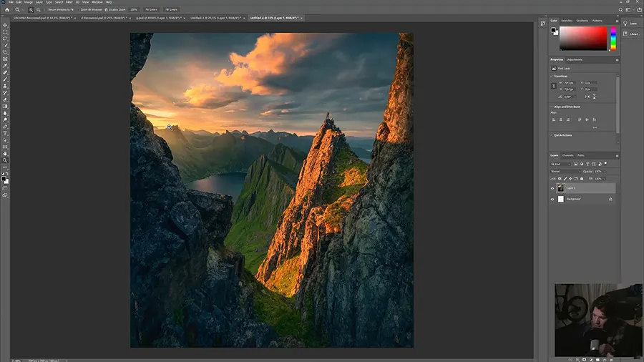Click the Fit Screen button
This screenshot has height=362, width=644.
pos(152,9)
